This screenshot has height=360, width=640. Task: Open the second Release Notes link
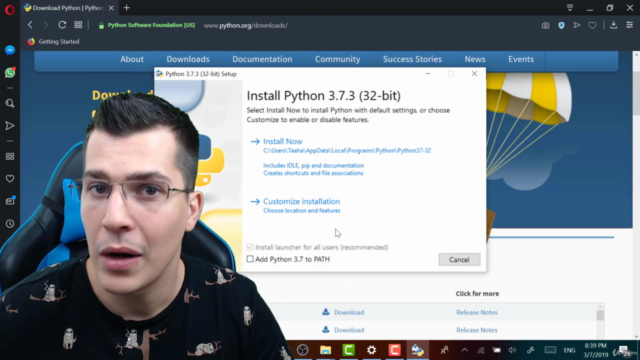click(x=477, y=330)
